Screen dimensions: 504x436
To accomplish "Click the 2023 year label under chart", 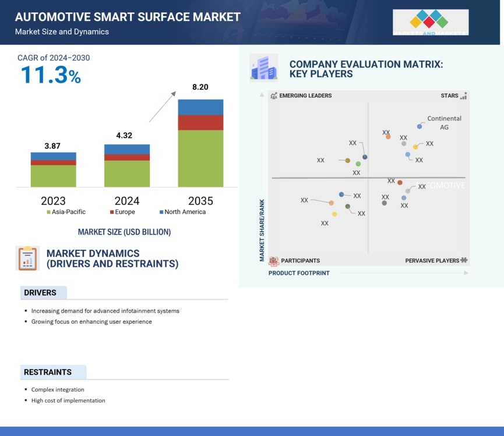I will [x=53, y=201].
